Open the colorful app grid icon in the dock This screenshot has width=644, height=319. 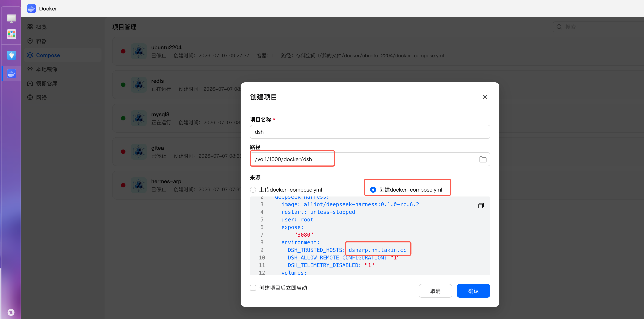[x=11, y=34]
